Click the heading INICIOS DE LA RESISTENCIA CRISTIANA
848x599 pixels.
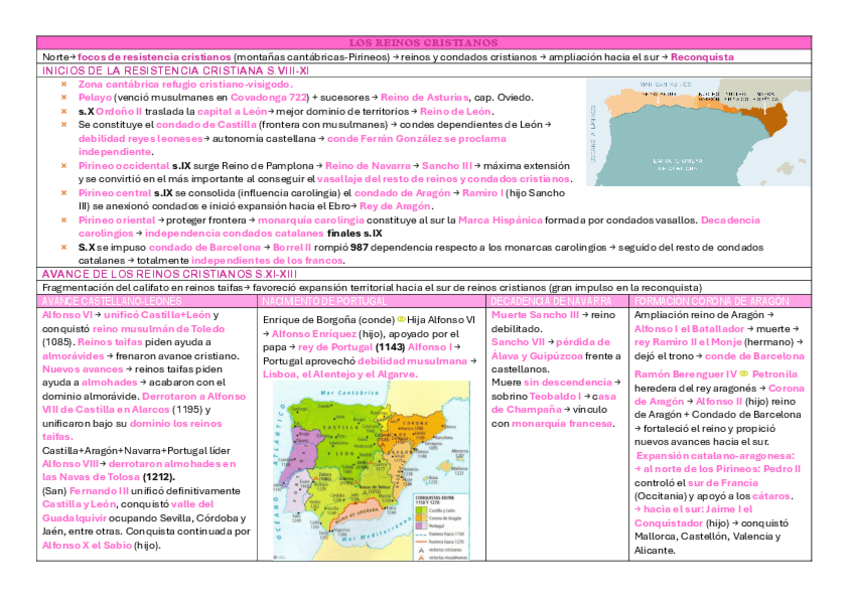pos(174,71)
